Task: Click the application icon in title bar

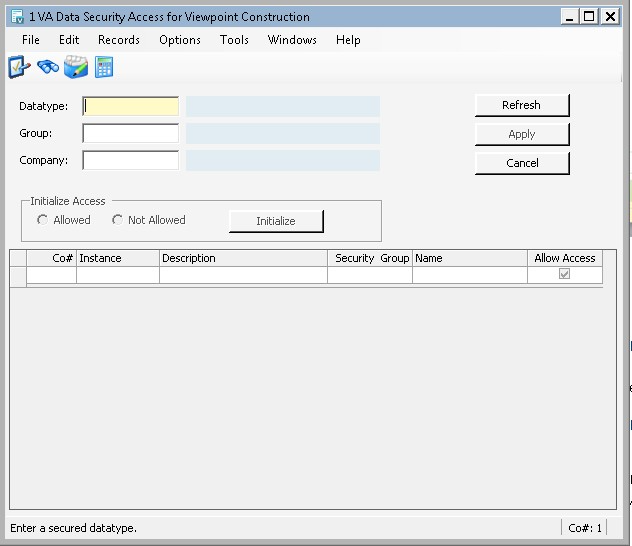Action: tap(17, 17)
